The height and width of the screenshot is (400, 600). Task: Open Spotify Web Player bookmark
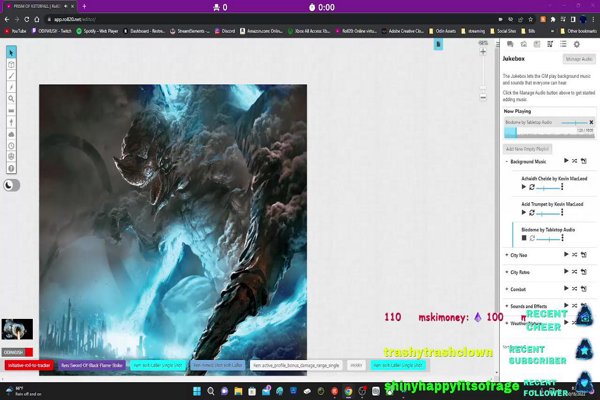point(97,31)
